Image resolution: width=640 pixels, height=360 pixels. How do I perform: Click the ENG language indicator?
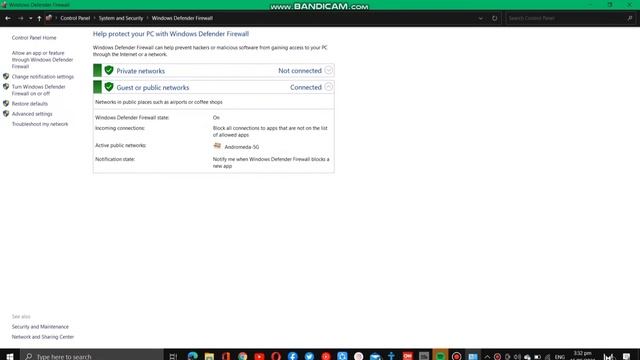(560, 357)
